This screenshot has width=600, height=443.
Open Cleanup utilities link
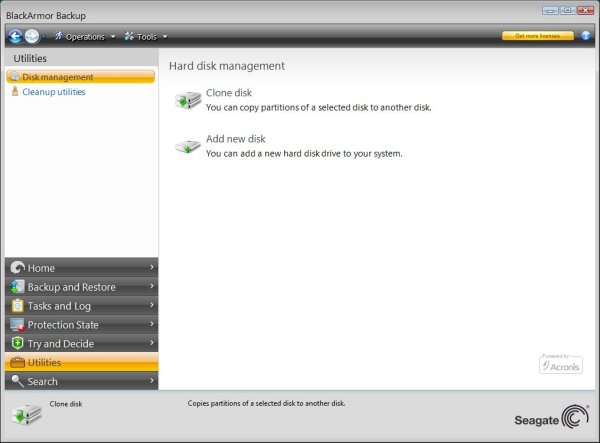(x=54, y=92)
